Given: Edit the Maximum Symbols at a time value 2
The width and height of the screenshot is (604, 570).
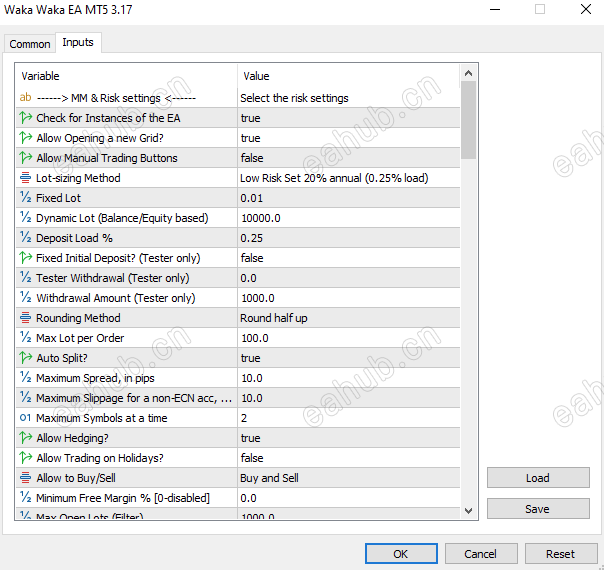Looking at the screenshot, I should click(349, 418).
